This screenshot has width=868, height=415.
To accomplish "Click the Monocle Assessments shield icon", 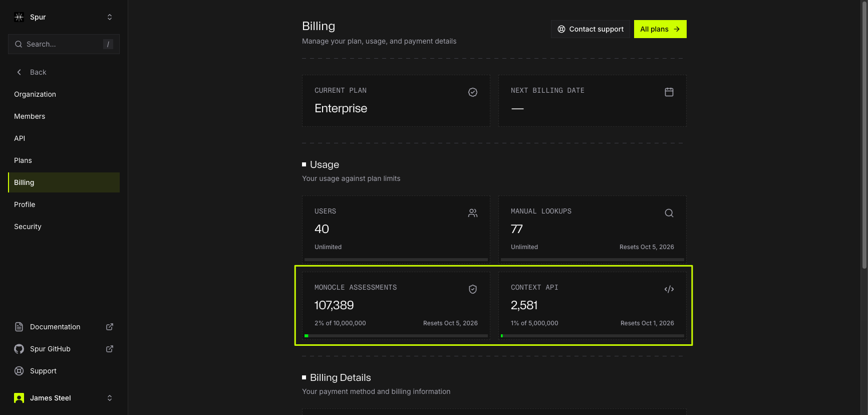I will tap(473, 289).
